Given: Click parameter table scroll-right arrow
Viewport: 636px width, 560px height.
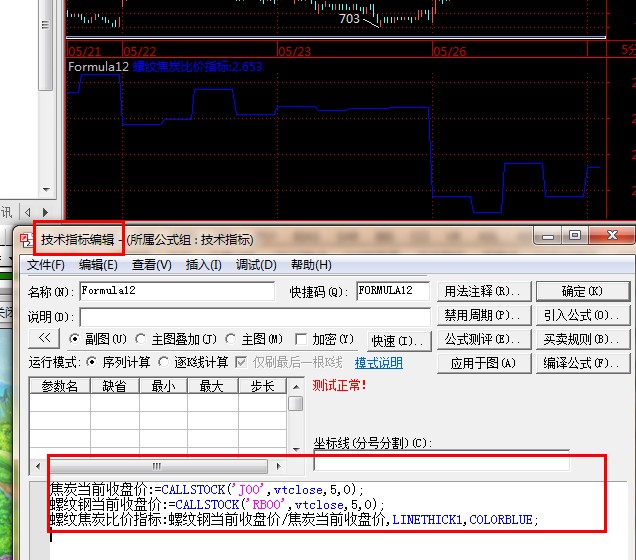Looking at the screenshot, I should pos(278,466).
